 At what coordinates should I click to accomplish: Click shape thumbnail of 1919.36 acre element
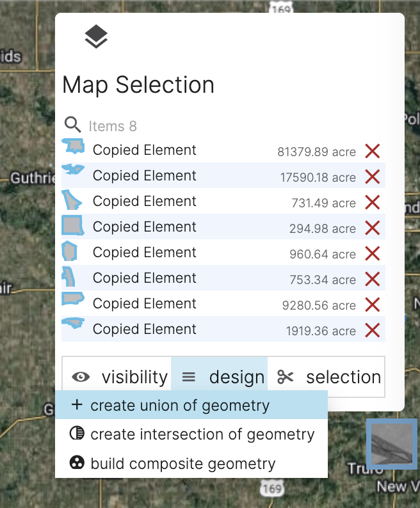(x=73, y=323)
